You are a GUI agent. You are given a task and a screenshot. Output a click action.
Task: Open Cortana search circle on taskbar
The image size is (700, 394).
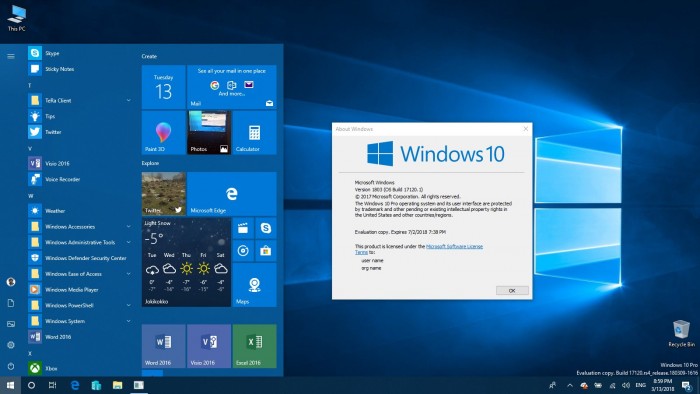click(x=31, y=386)
